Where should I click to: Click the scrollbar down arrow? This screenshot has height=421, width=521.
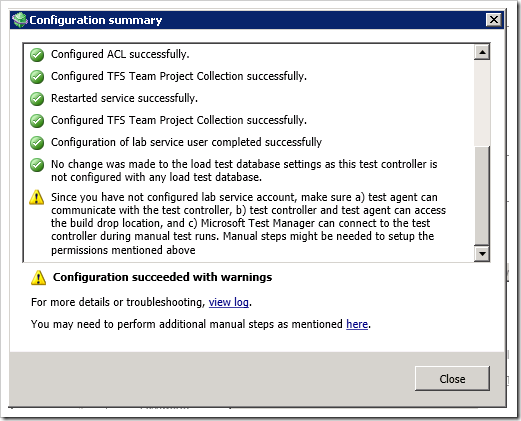tap(482, 254)
